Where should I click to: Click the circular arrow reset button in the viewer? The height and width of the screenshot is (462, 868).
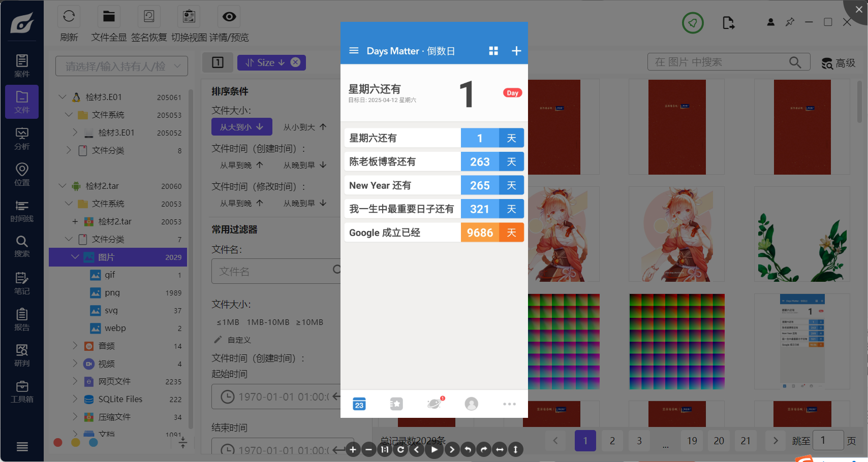tap(401, 449)
